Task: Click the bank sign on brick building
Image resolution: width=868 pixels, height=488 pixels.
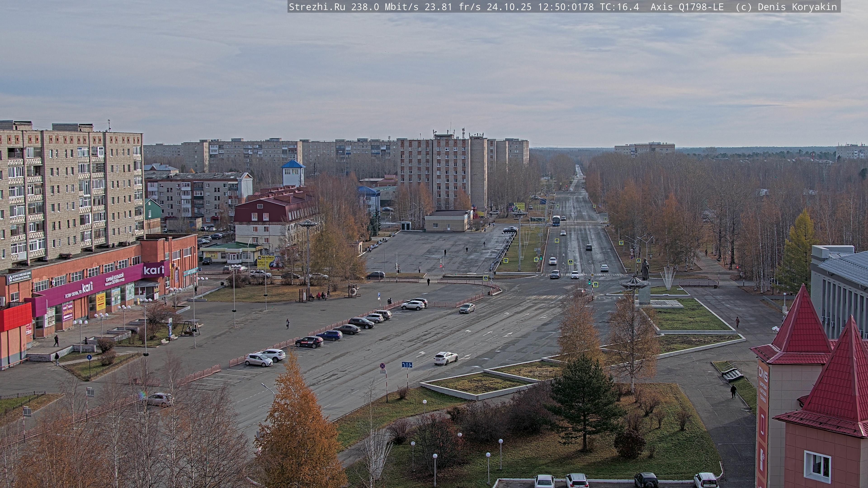Action: [19, 277]
